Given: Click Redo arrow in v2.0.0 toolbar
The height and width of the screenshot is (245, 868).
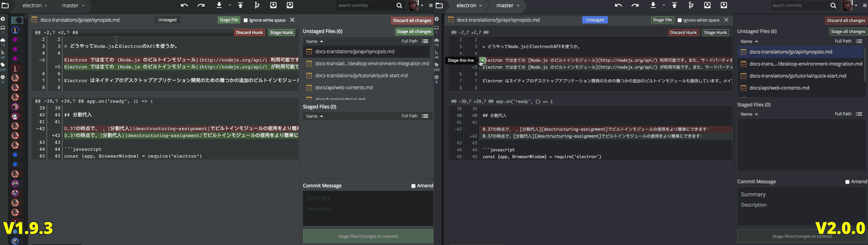Looking at the screenshot, I should 635,5.
